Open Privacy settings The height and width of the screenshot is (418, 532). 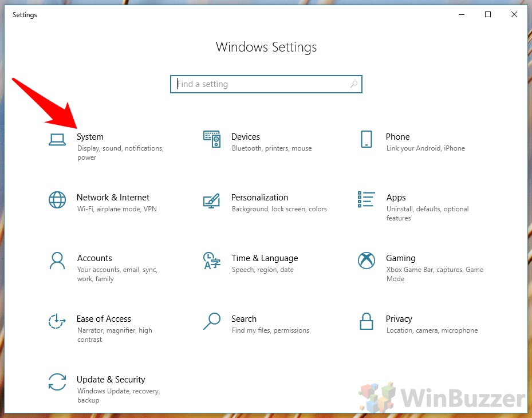pos(399,319)
